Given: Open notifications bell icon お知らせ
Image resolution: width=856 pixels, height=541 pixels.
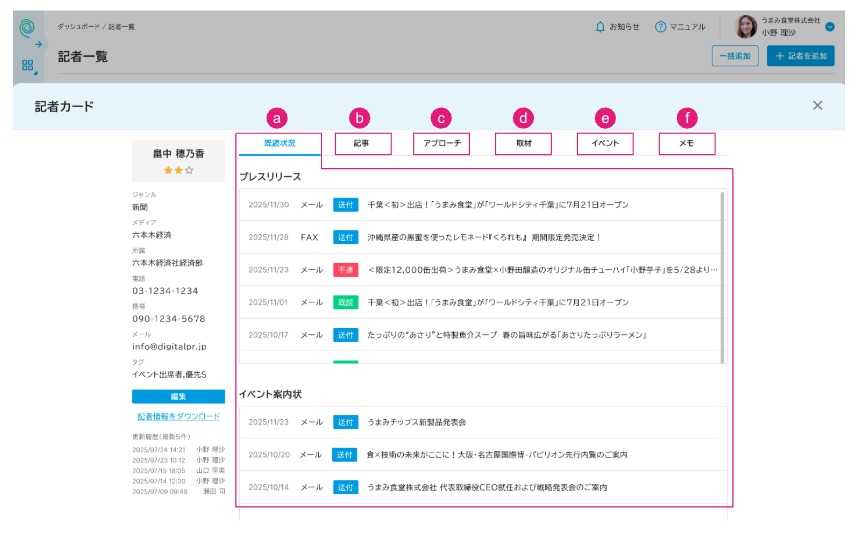Looking at the screenshot, I should [600, 27].
